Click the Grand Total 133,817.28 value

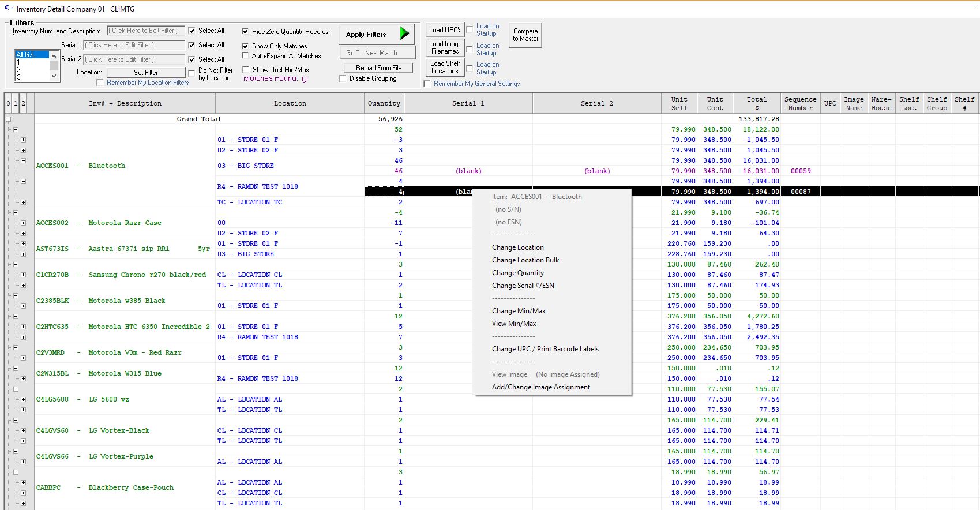[x=759, y=119]
